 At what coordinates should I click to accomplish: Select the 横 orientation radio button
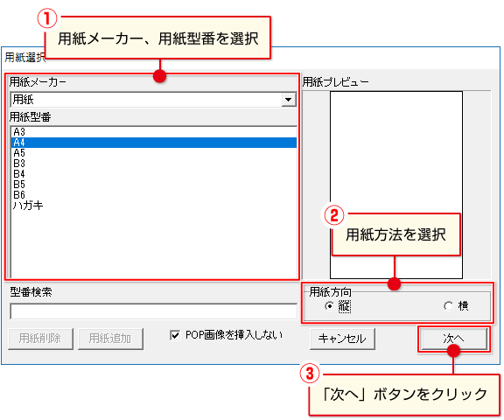point(448,306)
